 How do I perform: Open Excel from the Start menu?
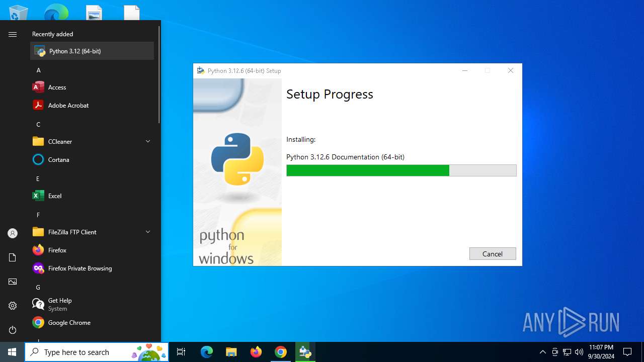(x=92, y=196)
